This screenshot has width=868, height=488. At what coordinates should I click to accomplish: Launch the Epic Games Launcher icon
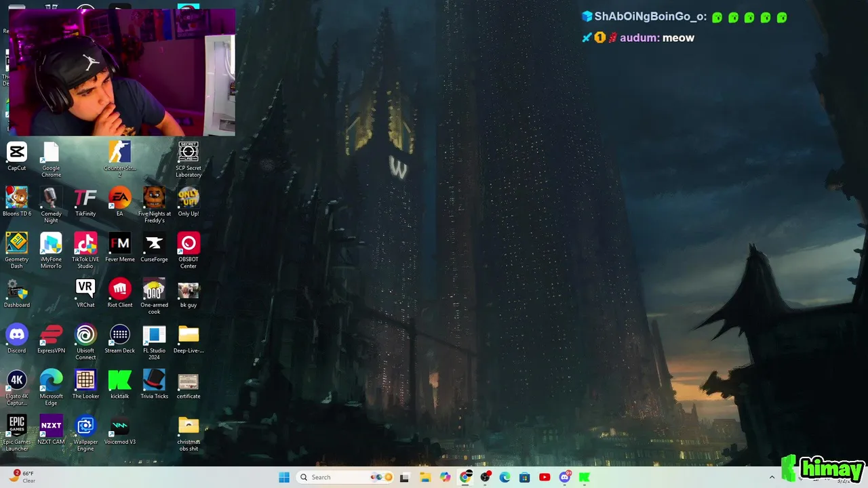click(x=16, y=433)
